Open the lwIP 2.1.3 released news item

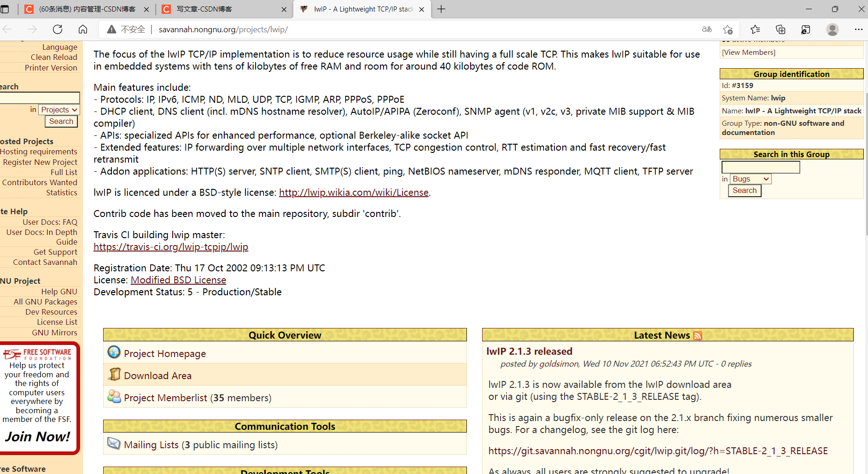tap(530, 351)
